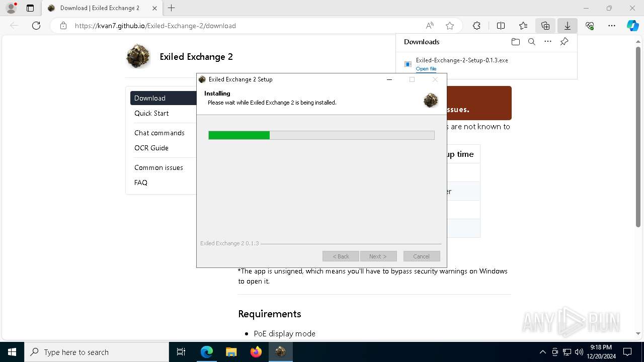This screenshot has width=644, height=362.
Task: Click PoE display mode bullet text
Action: [284, 333]
